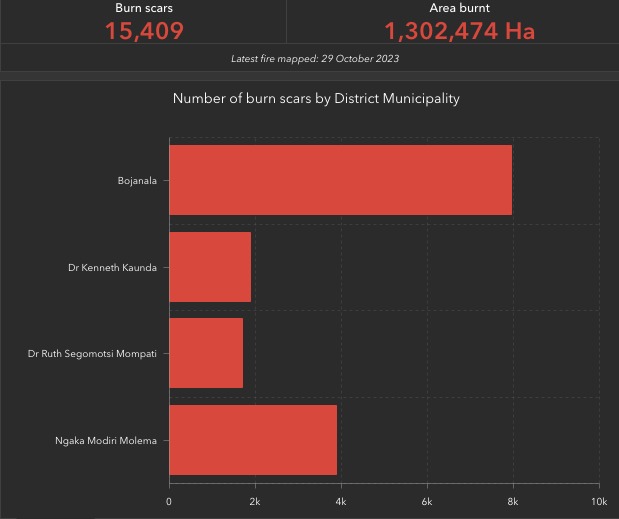Click the Ngaka Modiri Molema axis label
The image size is (619, 519).
click(106, 440)
